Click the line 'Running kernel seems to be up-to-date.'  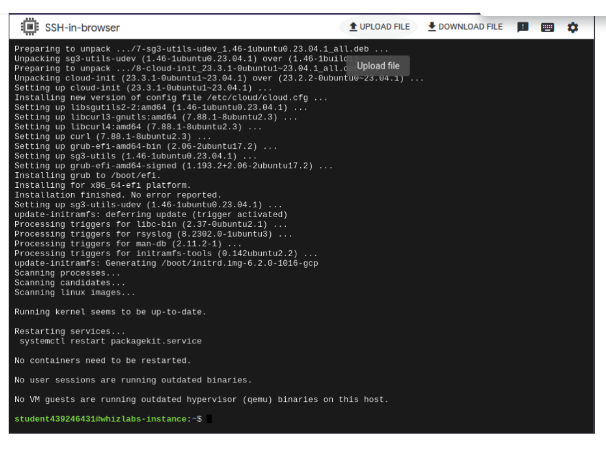(110, 312)
